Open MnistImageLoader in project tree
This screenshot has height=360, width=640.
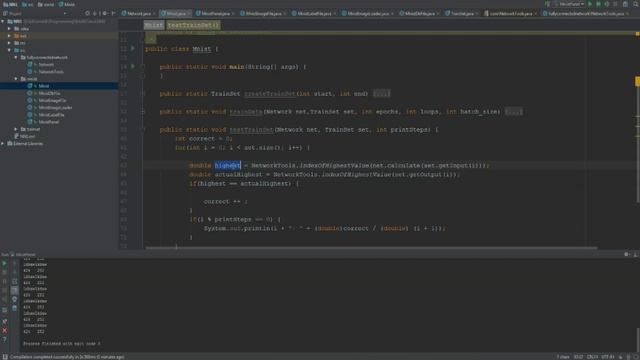coord(55,108)
